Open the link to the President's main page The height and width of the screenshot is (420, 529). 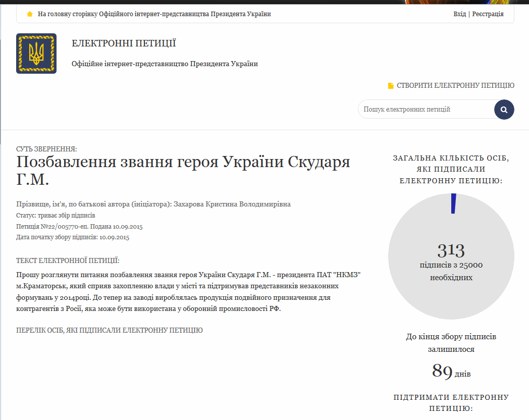[154, 14]
